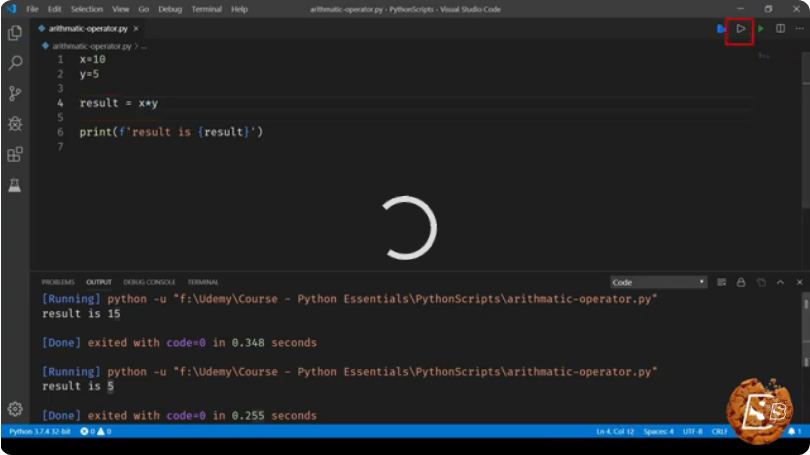Open the editor More Actions ellipsis
Viewport: 810px width, 455px height.
800,28
